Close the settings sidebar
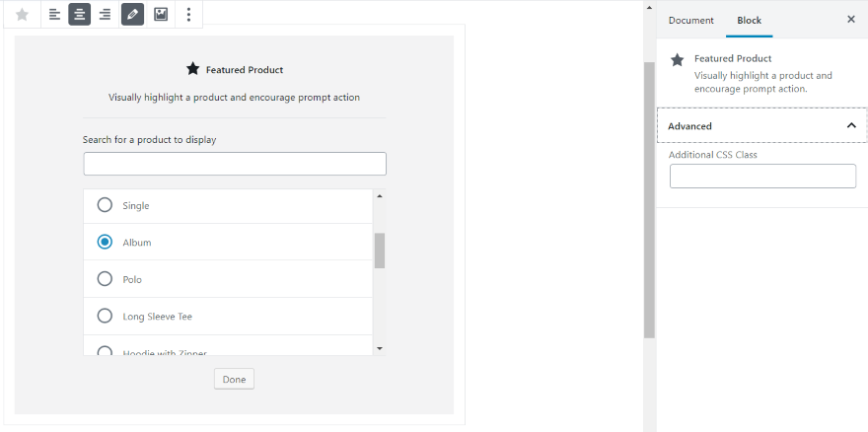868x432 pixels. click(x=851, y=20)
